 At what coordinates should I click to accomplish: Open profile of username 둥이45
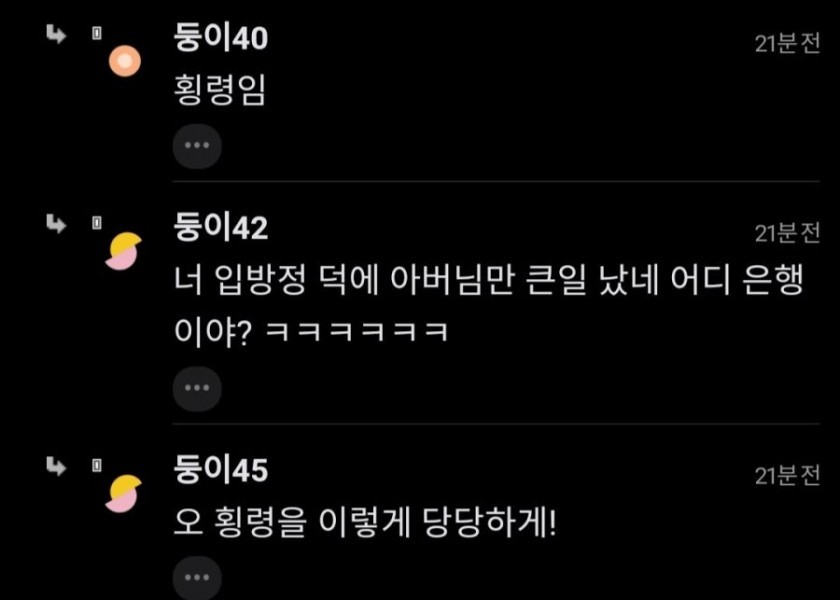[x=221, y=470]
